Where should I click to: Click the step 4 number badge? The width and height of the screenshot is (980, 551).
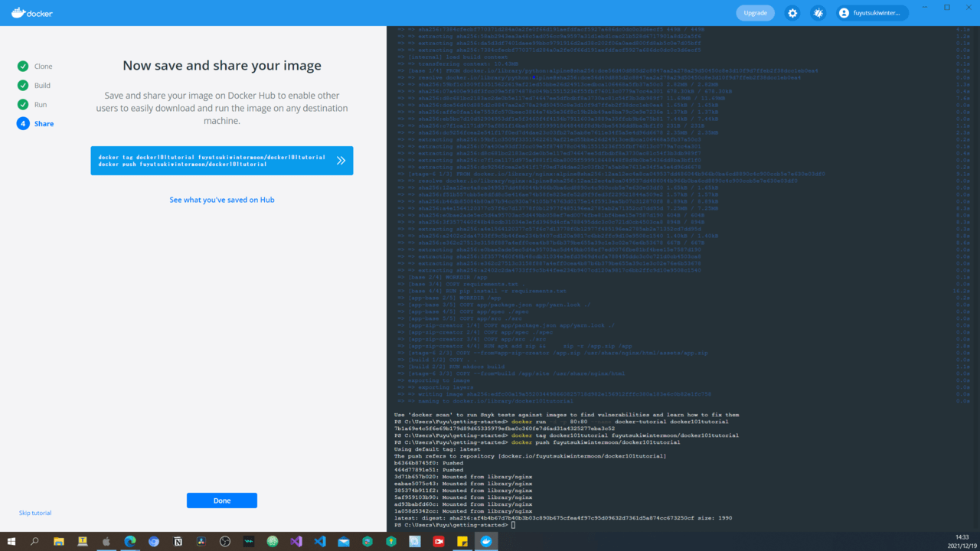coord(23,124)
